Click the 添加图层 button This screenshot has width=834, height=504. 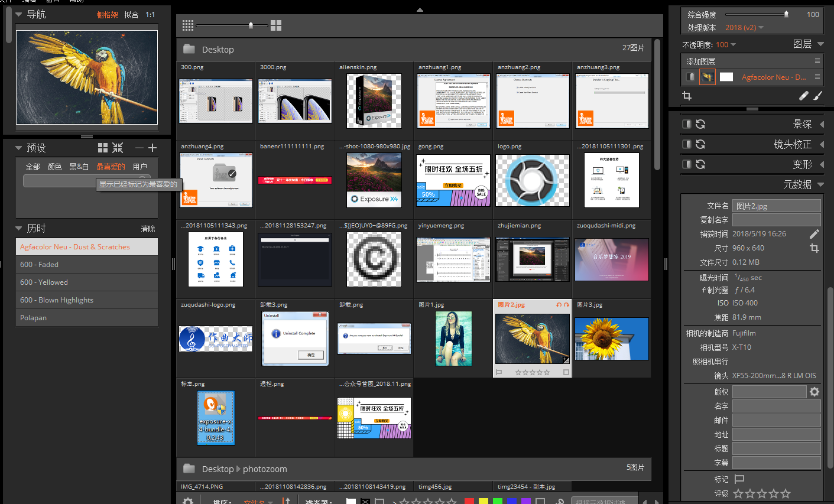click(701, 61)
